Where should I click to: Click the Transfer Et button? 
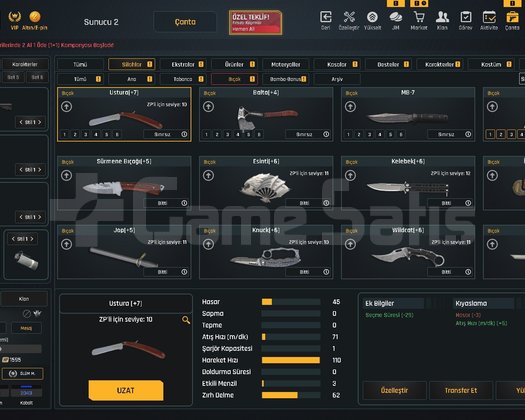click(461, 391)
